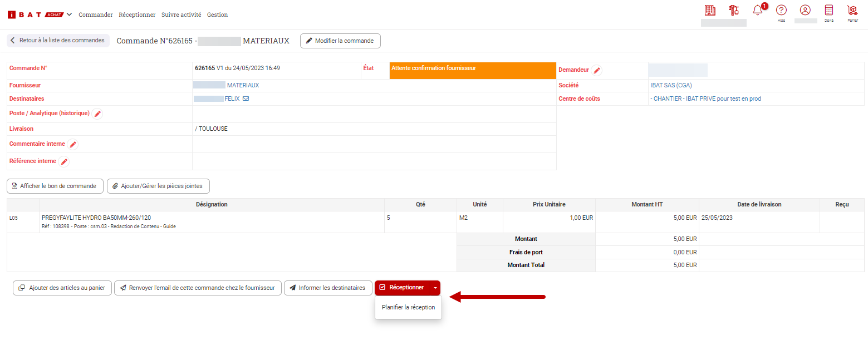This screenshot has height=340, width=868.
Task: Edit Référence interne pencil icon
Action: point(64,162)
